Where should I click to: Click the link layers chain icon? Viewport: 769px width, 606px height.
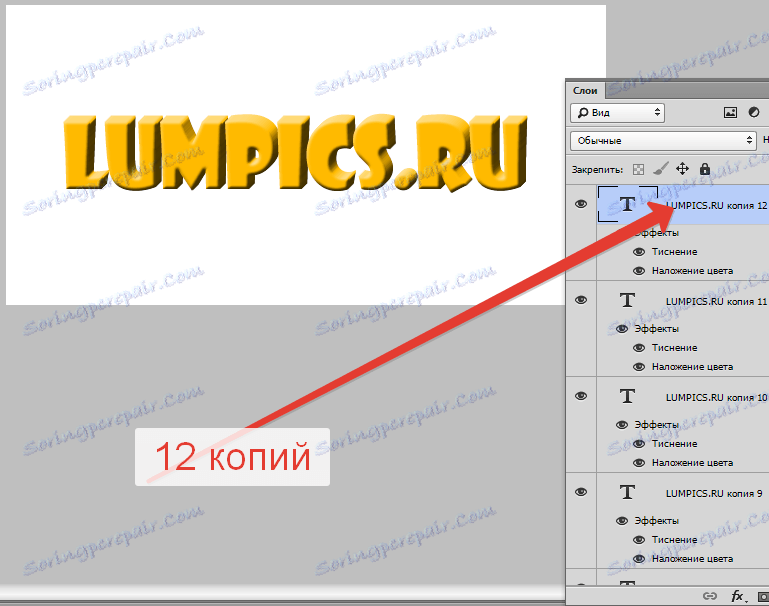coord(710,596)
